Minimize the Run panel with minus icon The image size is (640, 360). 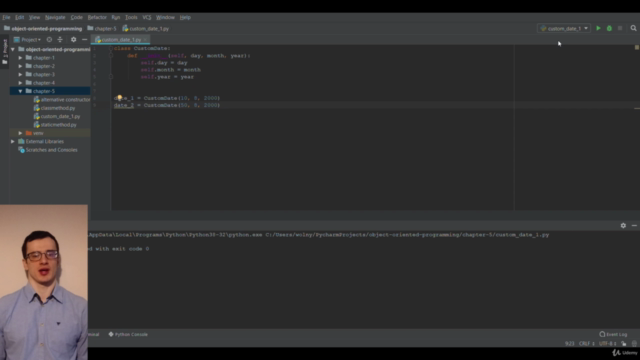pos(634,225)
